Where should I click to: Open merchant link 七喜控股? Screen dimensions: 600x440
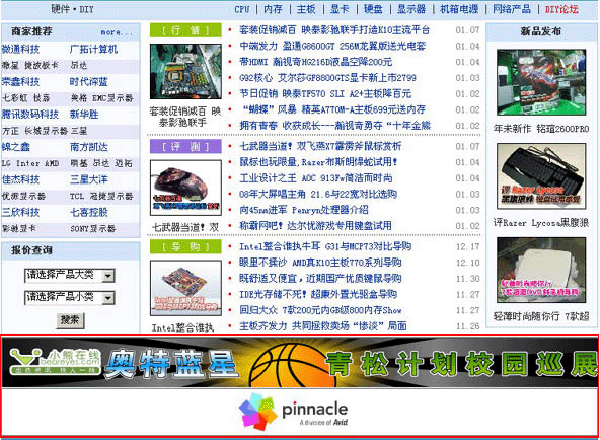[x=88, y=212]
